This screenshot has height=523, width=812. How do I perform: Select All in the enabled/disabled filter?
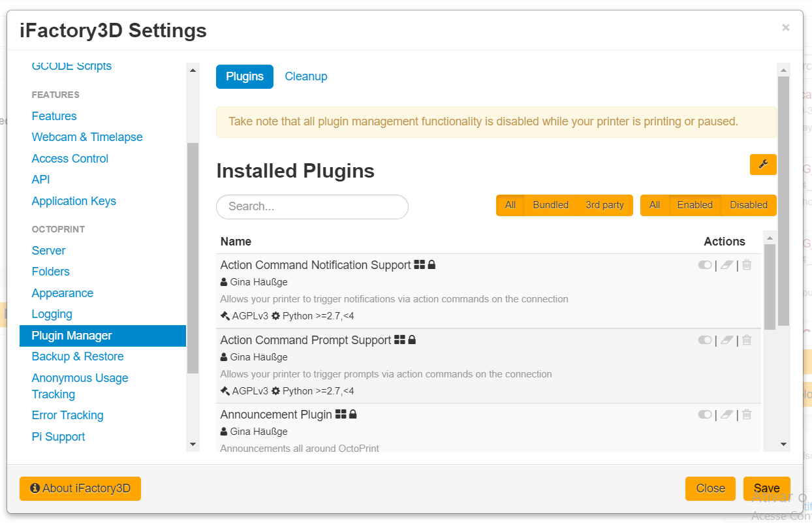point(655,205)
